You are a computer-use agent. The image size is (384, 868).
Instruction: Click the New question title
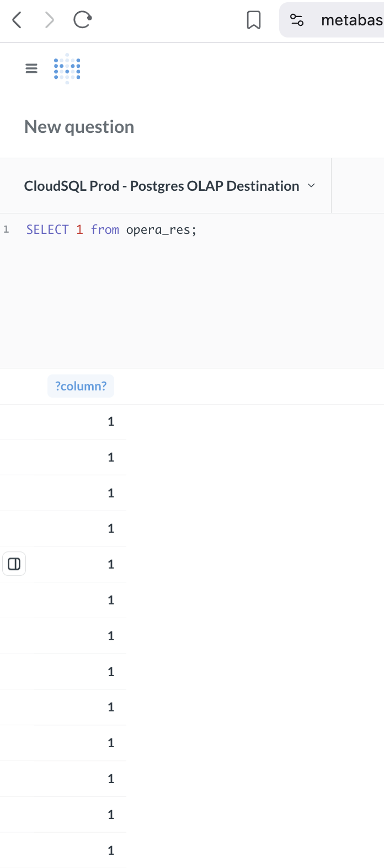pyautogui.click(x=79, y=127)
